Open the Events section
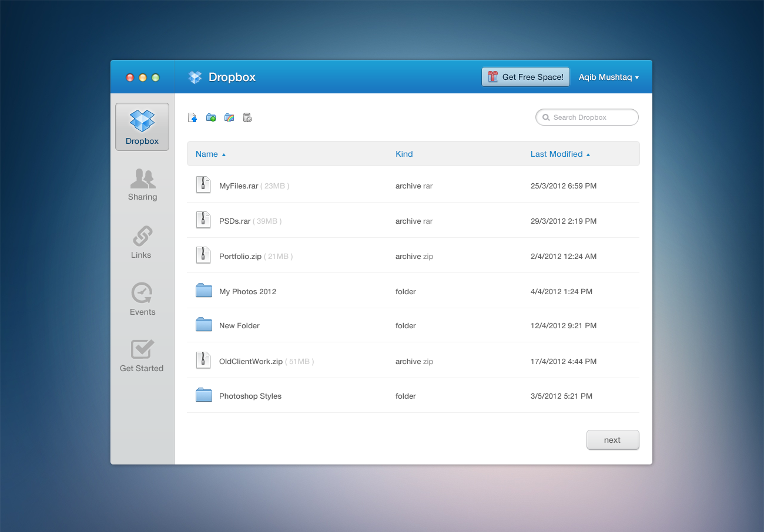Viewport: 764px width, 532px height. [x=142, y=299]
